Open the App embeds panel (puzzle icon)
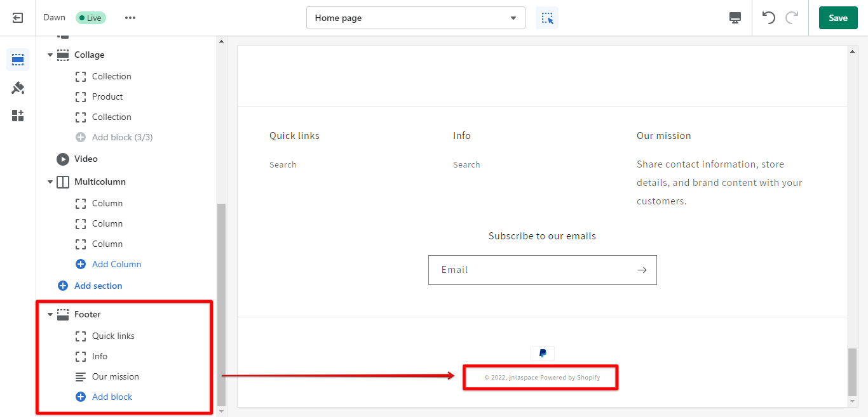This screenshot has width=868, height=417. [x=18, y=115]
